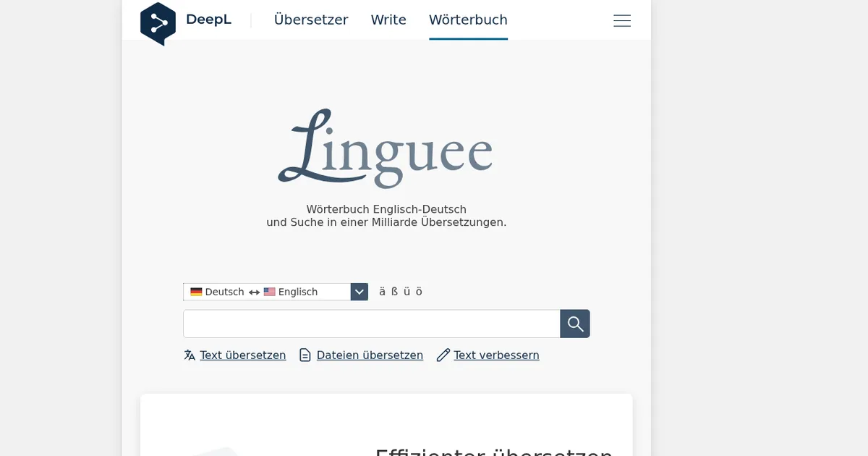
Task: Open the hamburger menu icon
Action: (622, 21)
